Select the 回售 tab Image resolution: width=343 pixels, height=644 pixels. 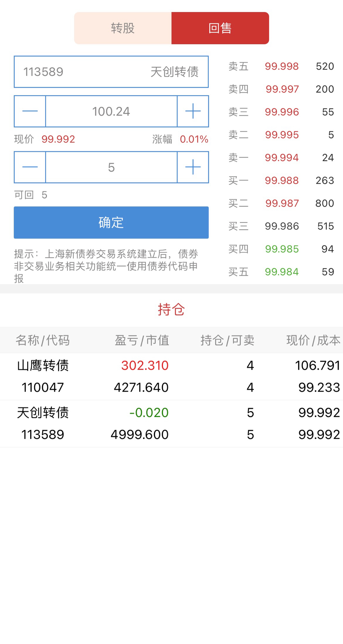220,28
